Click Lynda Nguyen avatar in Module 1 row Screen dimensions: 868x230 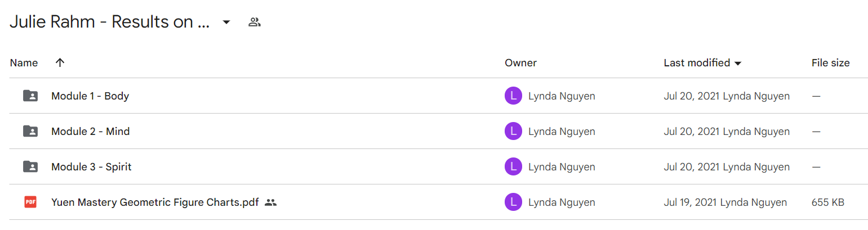514,96
